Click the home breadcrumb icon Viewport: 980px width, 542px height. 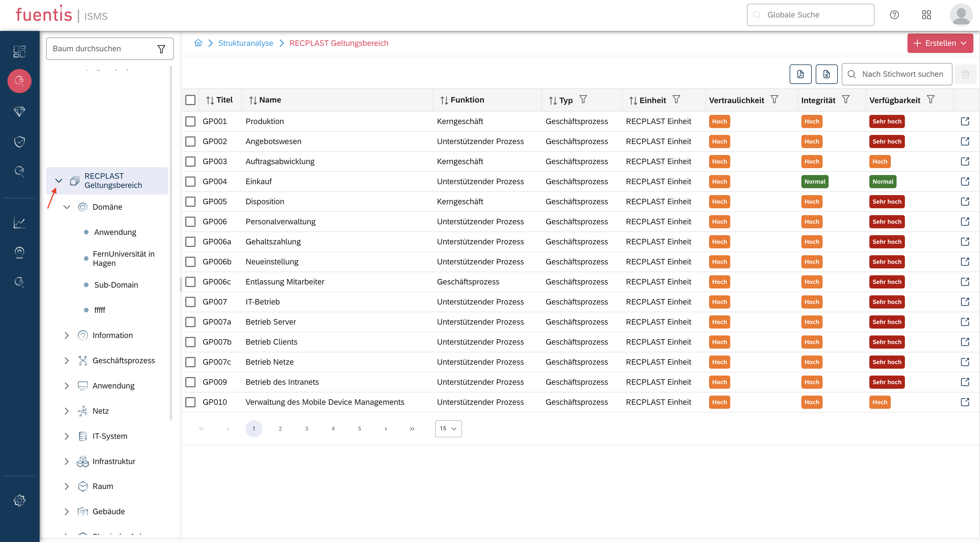pos(198,43)
